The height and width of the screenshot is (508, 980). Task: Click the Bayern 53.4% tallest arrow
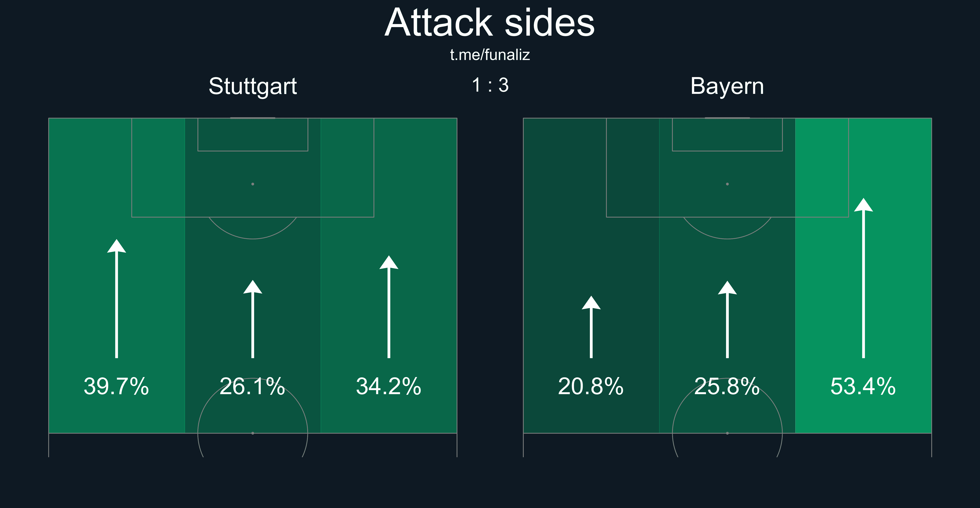click(864, 279)
